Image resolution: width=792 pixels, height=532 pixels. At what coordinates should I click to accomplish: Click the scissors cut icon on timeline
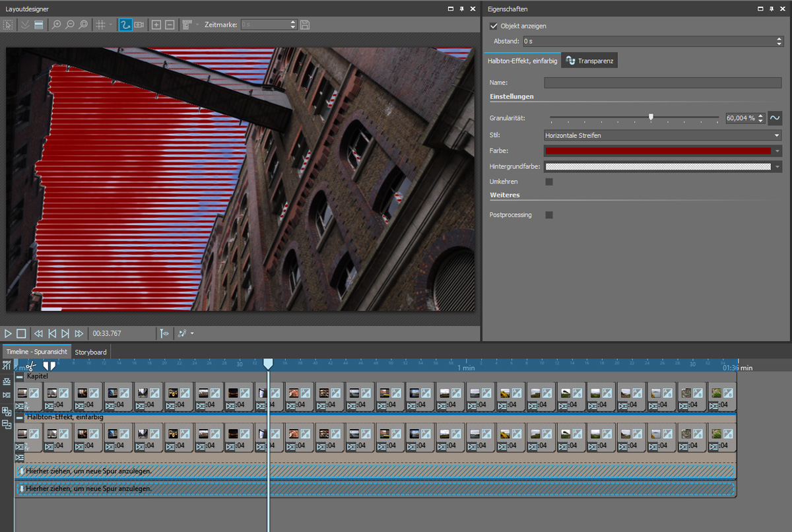click(x=30, y=365)
